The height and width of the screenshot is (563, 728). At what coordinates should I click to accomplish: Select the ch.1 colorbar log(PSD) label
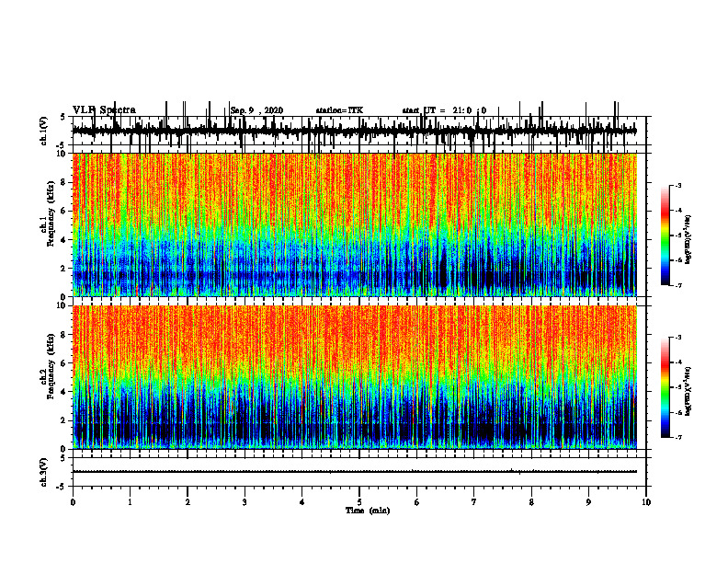pyautogui.click(x=688, y=240)
